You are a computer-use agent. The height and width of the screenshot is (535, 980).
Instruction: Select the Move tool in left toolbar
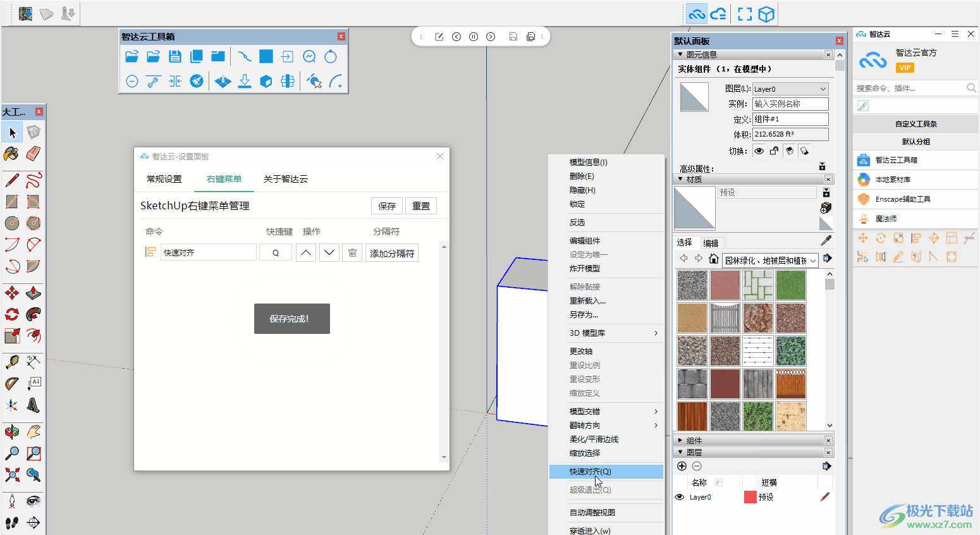(x=12, y=293)
